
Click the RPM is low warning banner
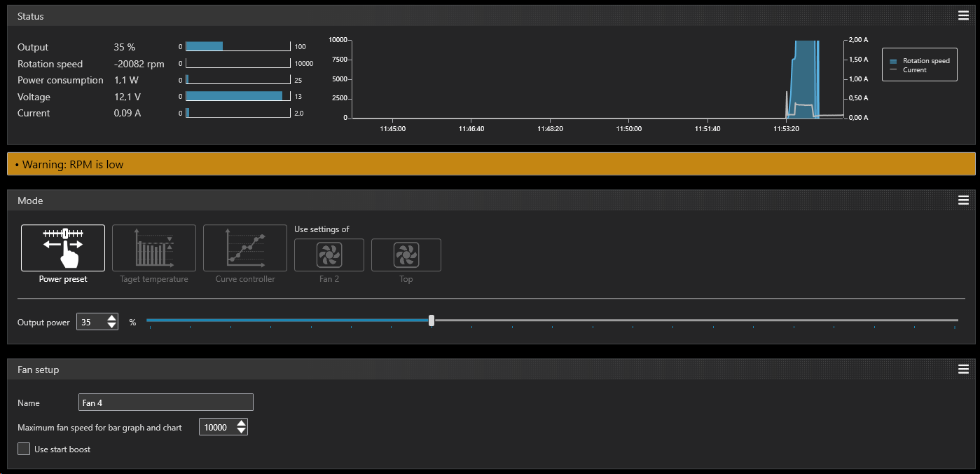pos(490,164)
